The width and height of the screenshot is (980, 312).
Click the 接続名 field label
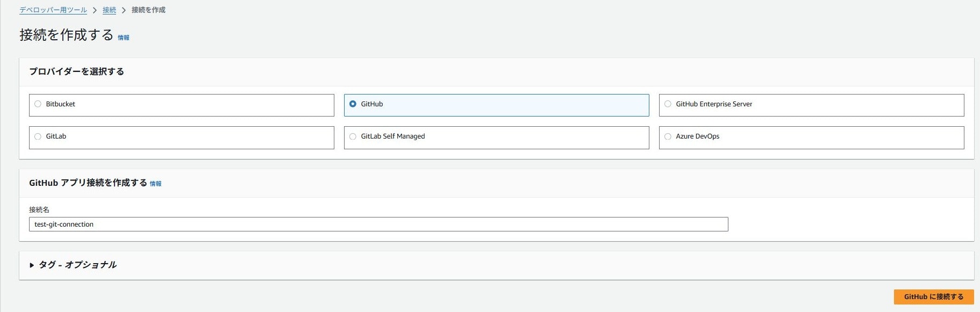click(x=39, y=209)
